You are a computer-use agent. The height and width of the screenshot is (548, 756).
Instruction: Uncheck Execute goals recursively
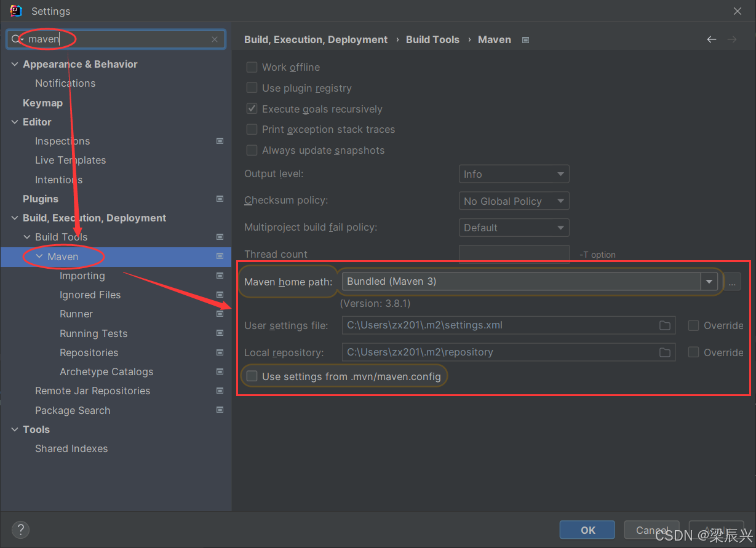click(x=252, y=109)
